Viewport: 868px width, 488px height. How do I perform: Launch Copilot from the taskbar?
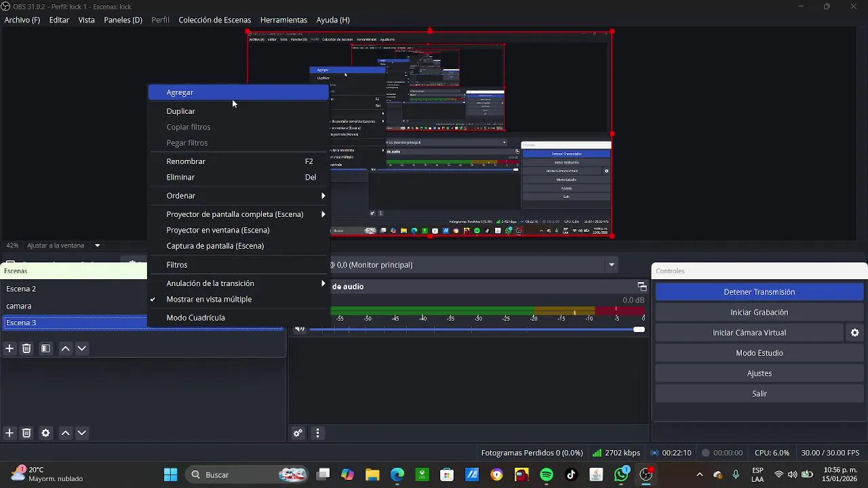(x=347, y=474)
